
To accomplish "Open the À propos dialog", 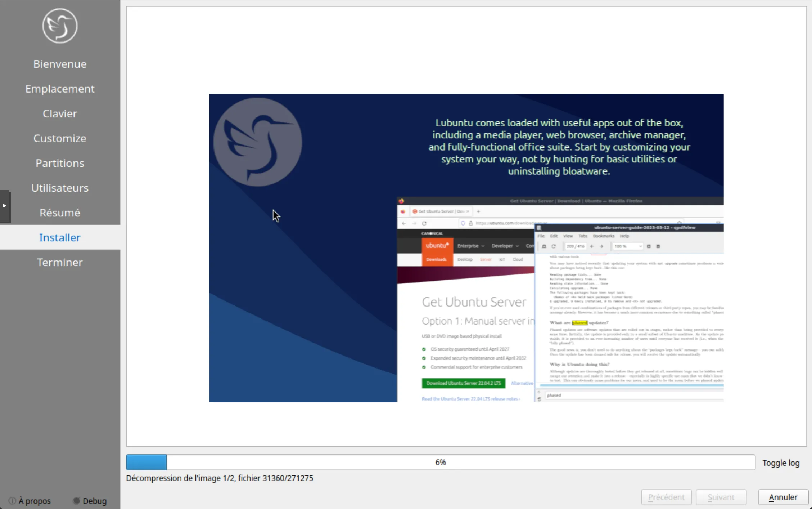I will coord(30,501).
